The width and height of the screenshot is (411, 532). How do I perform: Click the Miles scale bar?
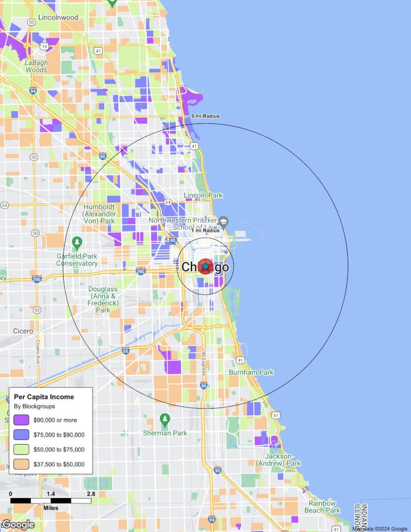(50, 500)
